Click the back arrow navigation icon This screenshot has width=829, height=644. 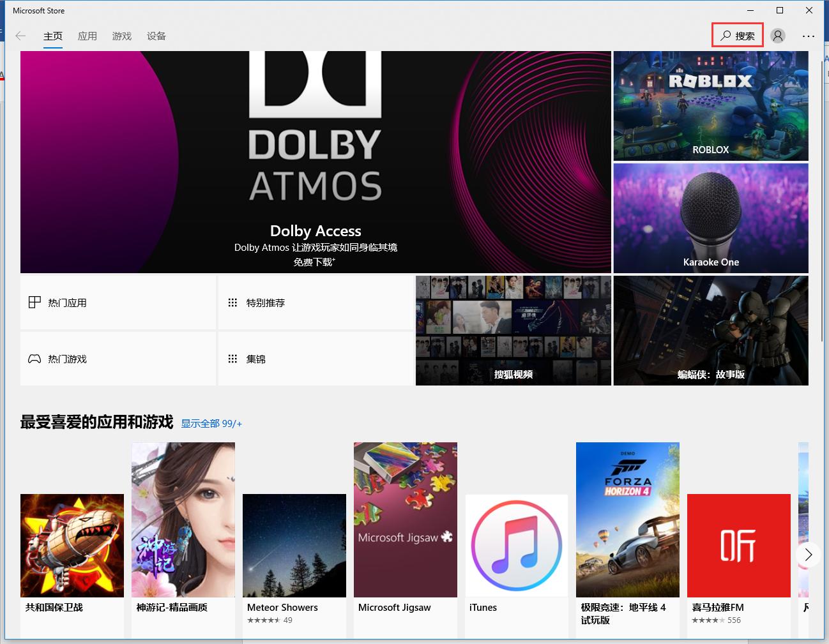click(x=20, y=36)
